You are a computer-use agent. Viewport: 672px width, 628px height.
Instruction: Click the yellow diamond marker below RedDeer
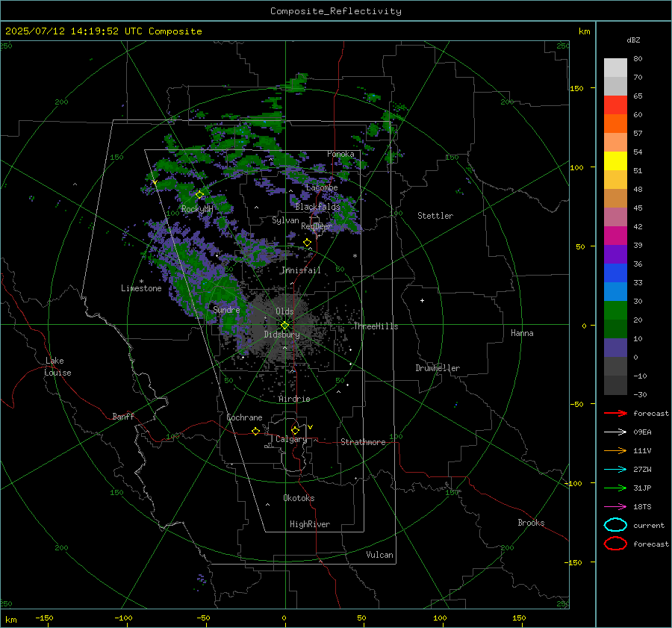(308, 243)
